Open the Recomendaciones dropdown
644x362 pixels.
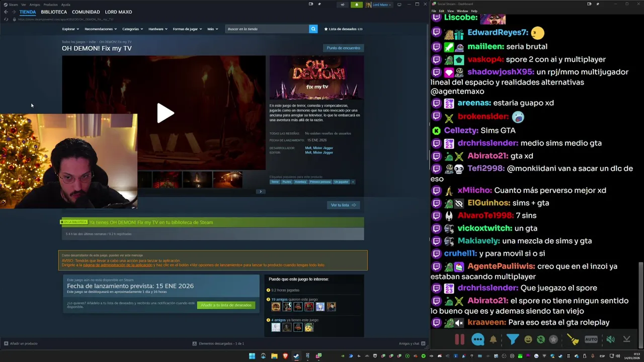tap(101, 29)
